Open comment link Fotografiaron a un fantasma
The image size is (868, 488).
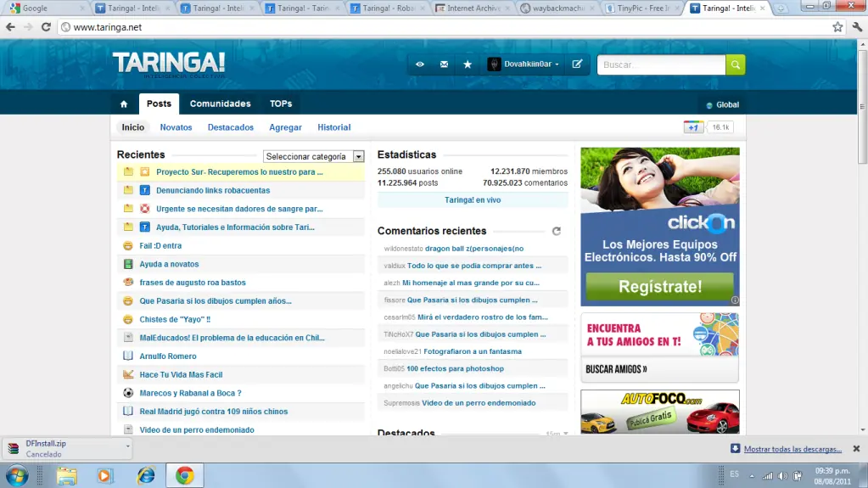point(473,351)
